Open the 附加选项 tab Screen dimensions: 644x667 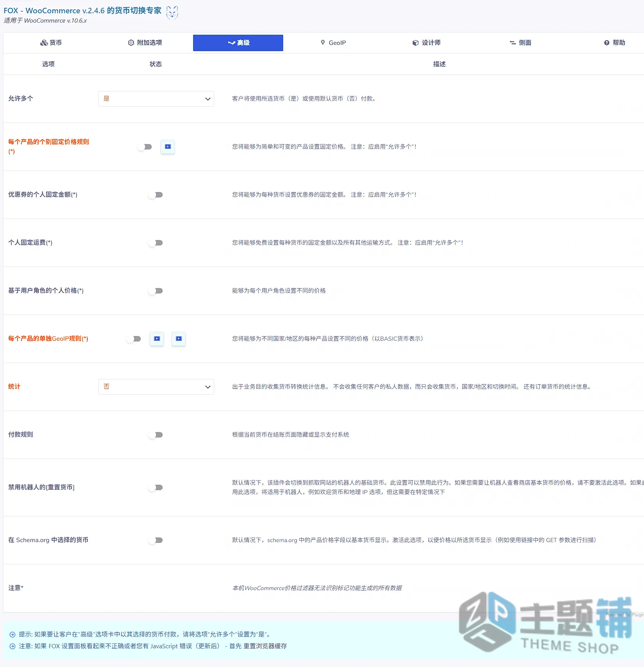coord(145,43)
